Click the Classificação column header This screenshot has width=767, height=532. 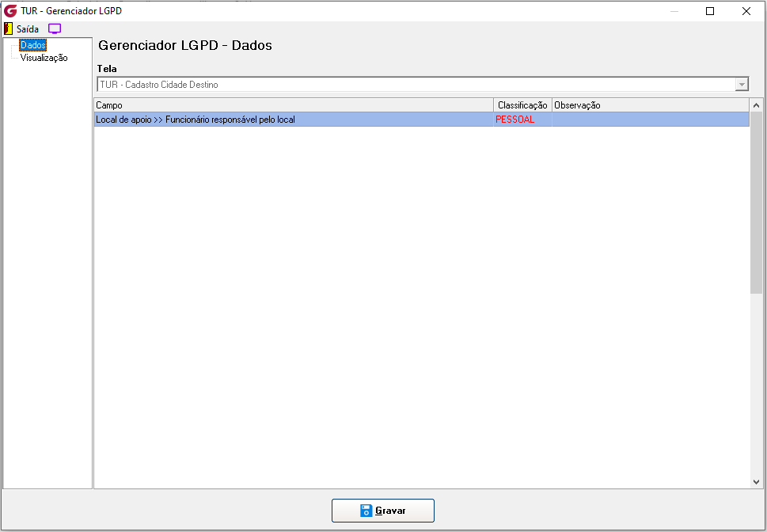point(522,105)
